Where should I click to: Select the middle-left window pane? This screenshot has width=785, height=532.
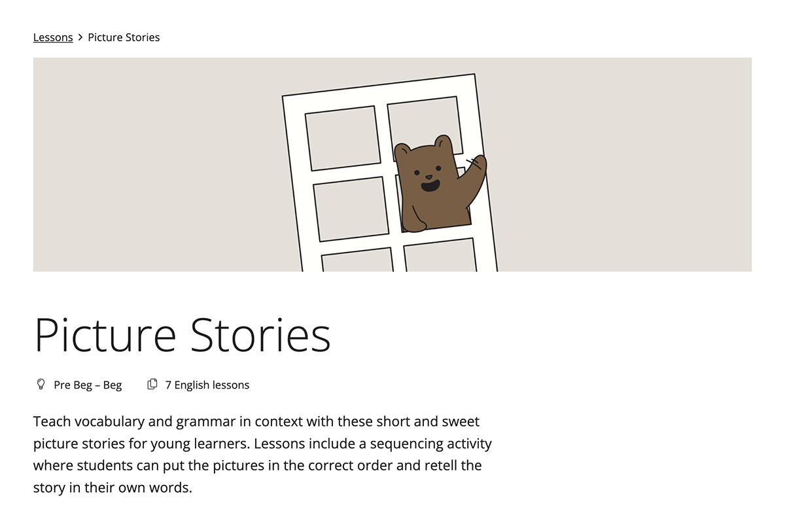351,209
